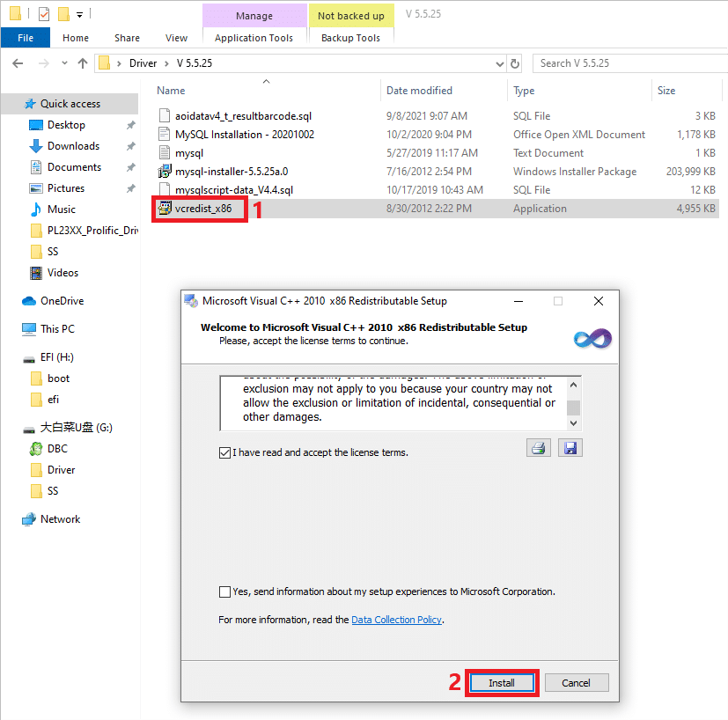Select the EFI (H:) drive
728x720 pixels.
pos(48,357)
